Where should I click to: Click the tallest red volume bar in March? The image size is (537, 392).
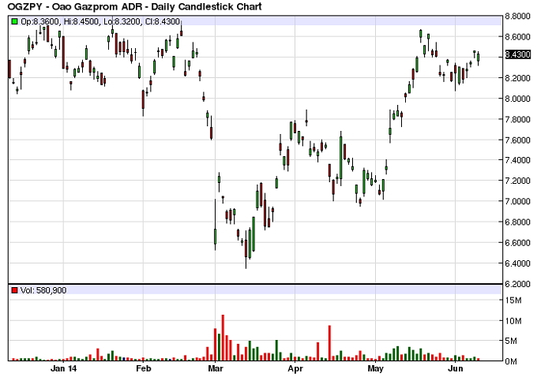click(223, 338)
